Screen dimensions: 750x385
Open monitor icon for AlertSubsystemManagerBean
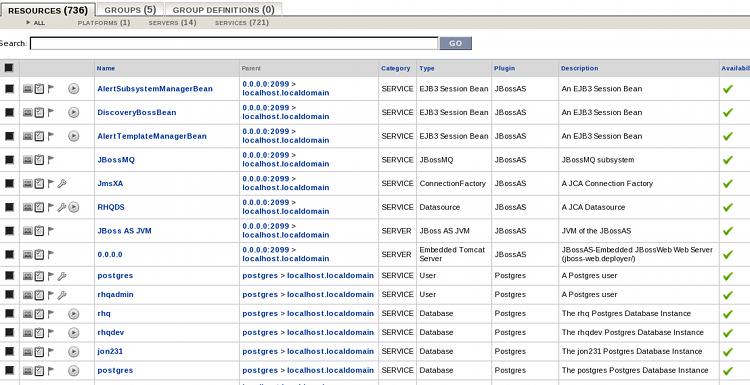click(x=28, y=88)
